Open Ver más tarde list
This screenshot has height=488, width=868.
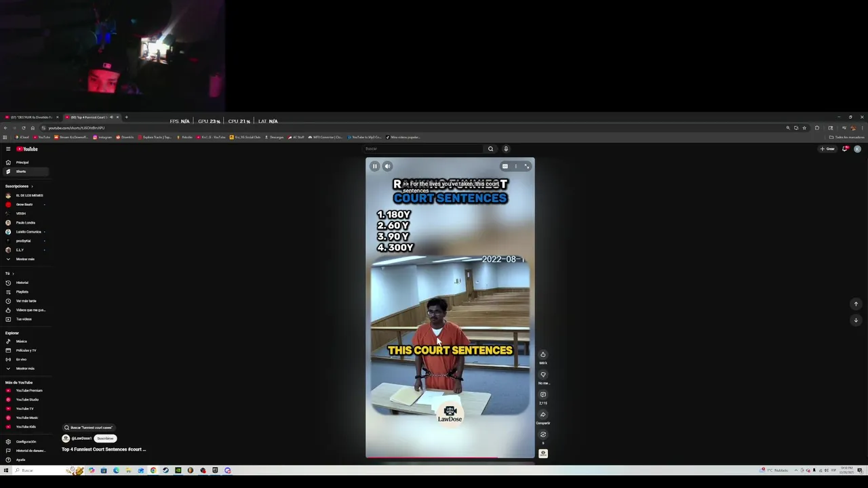click(x=25, y=301)
